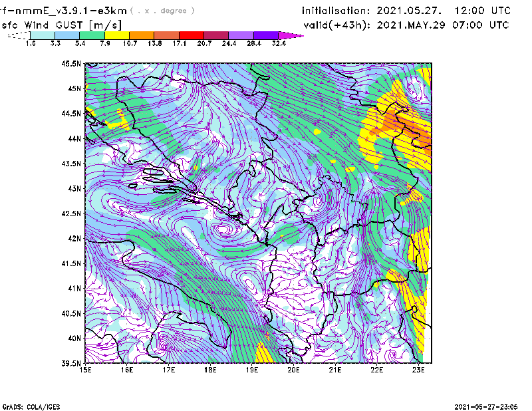
Task: Click the 18E longitude label
Action: (210, 370)
